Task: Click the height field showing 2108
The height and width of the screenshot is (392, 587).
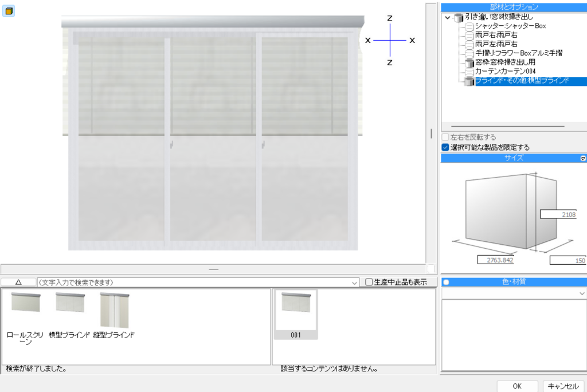Action: 558,214
